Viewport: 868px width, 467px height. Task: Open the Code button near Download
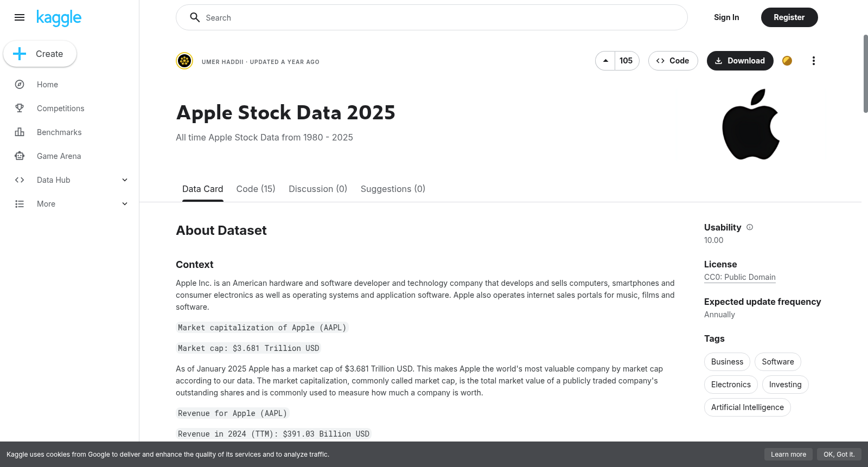(673, 61)
